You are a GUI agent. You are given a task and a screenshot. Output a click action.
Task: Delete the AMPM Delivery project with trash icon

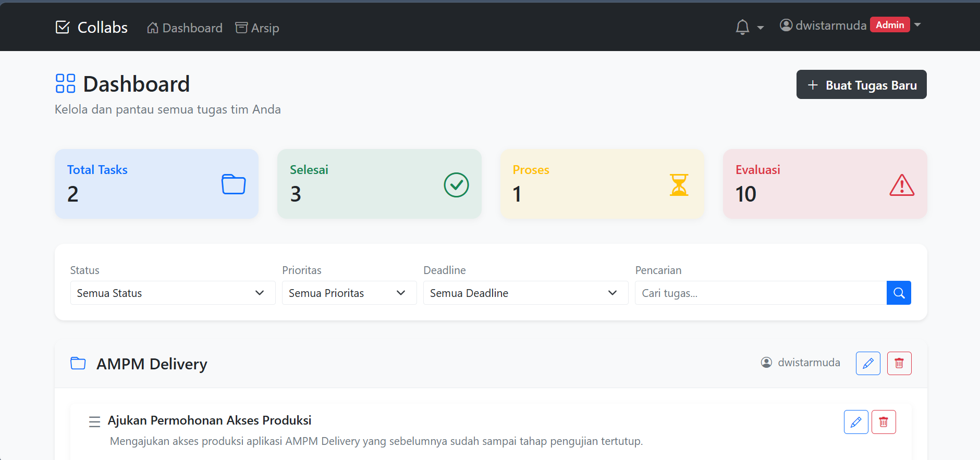click(899, 363)
